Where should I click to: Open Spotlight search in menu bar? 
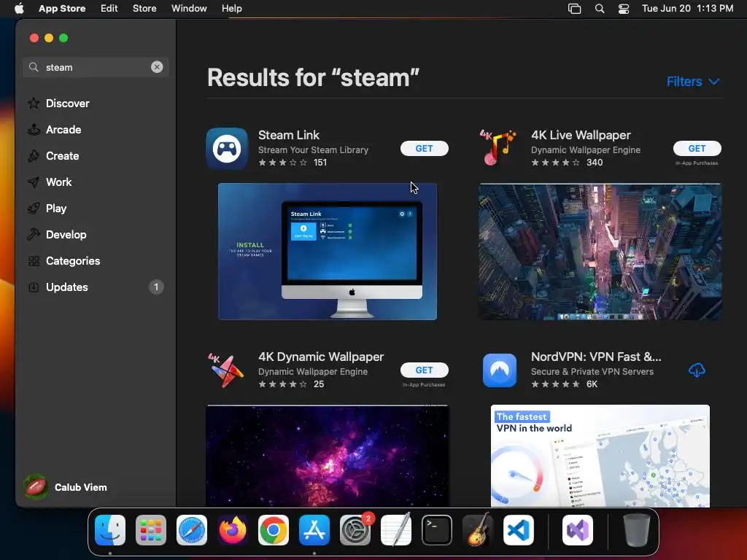[x=600, y=9]
